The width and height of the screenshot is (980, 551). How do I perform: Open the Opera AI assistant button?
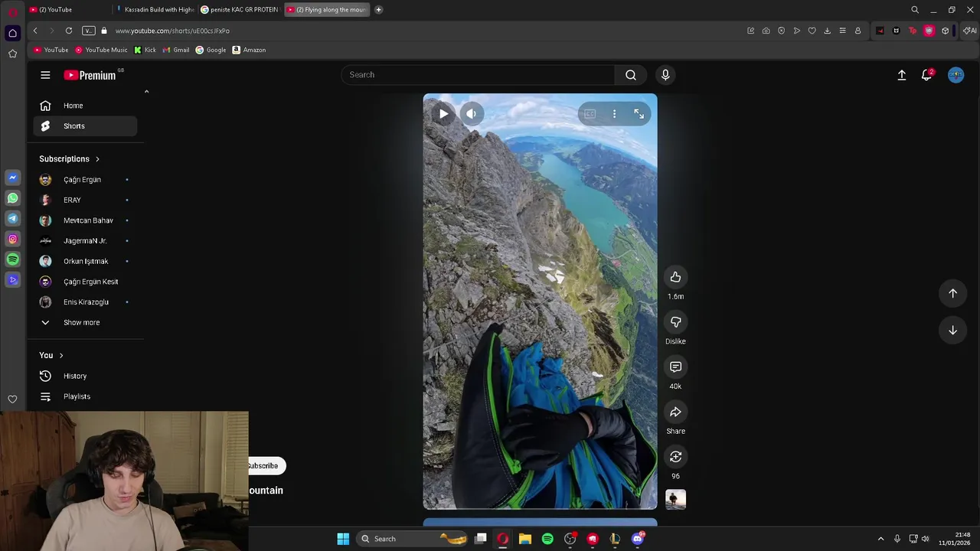tap(970, 31)
